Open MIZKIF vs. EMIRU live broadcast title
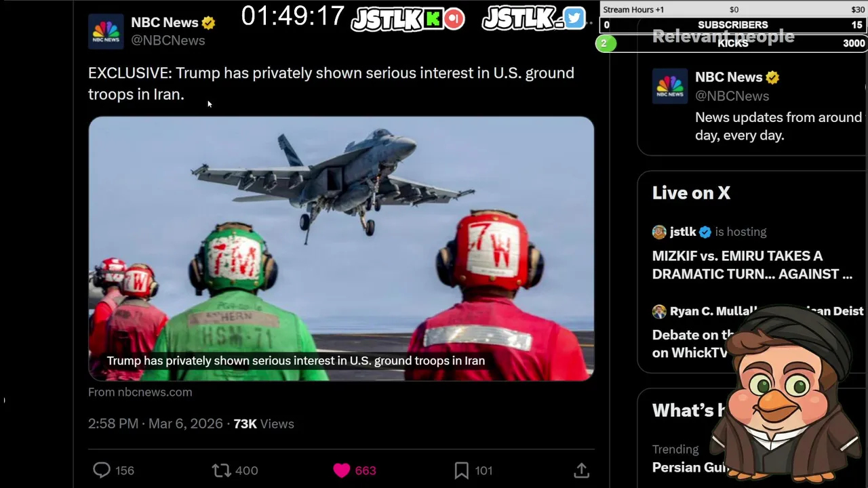 [752, 265]
